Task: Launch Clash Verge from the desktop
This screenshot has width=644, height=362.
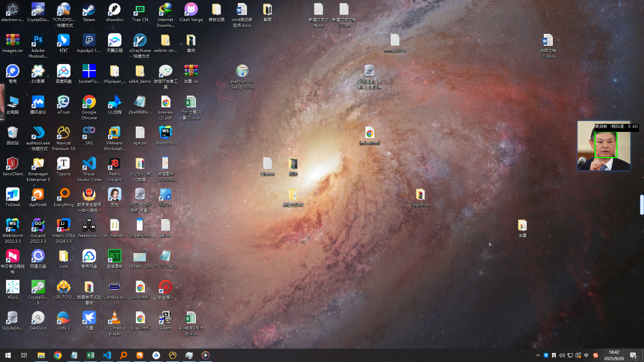Action: [191, 12]
